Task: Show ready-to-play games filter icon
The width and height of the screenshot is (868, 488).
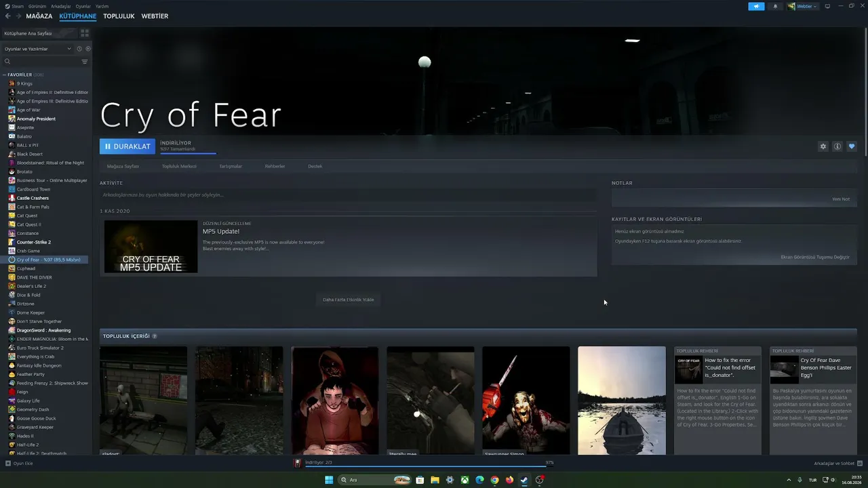Action: (x=88, y=49)
